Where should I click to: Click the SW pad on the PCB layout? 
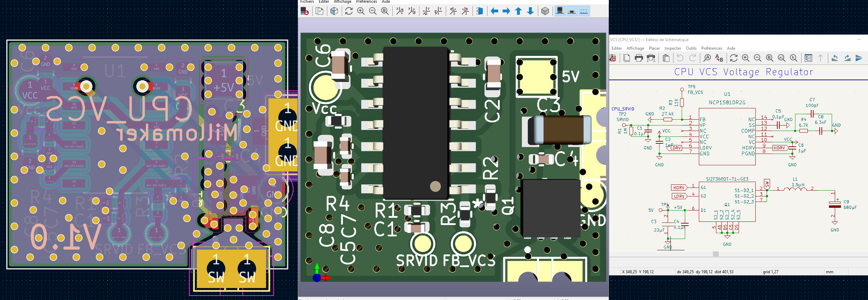(x=231, y=268)
